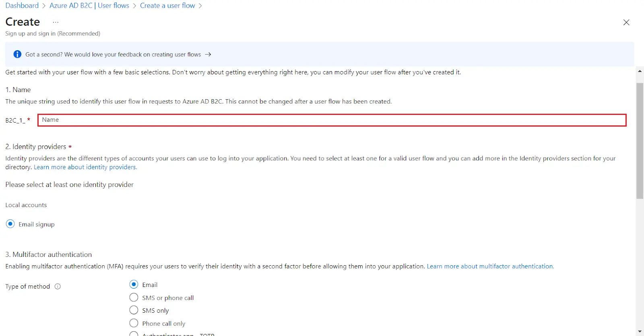Screen dimensions: 644x336
Task: Click the vertical scrollbar thumb
Action: 640,141
